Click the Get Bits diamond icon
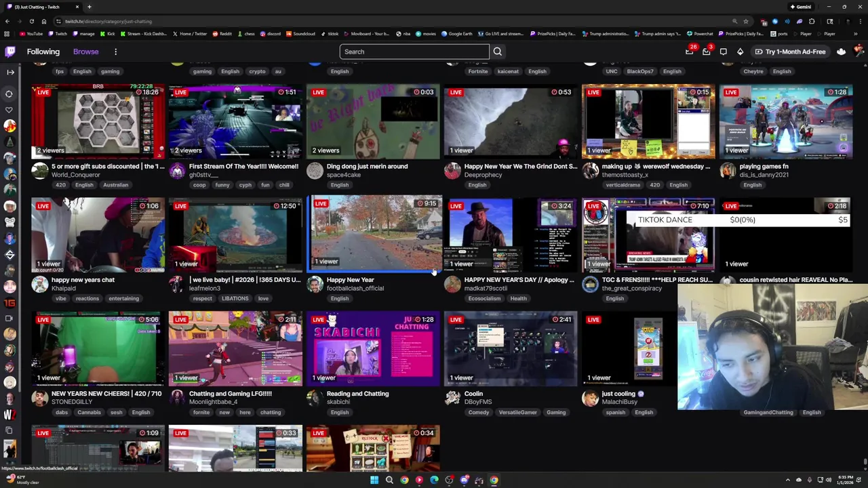The width and height of the screenshot is (868, 488). point(740,52)
